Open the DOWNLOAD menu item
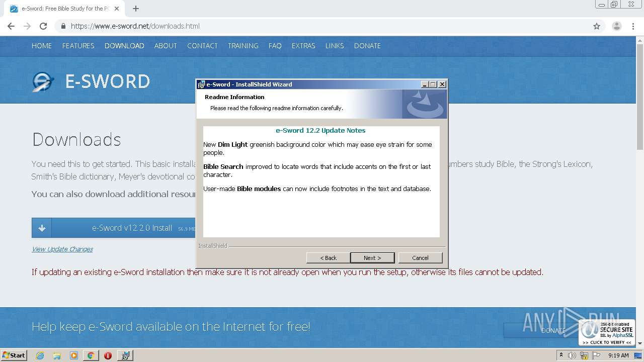Screen dimensions: 644x362 [124, 46]
